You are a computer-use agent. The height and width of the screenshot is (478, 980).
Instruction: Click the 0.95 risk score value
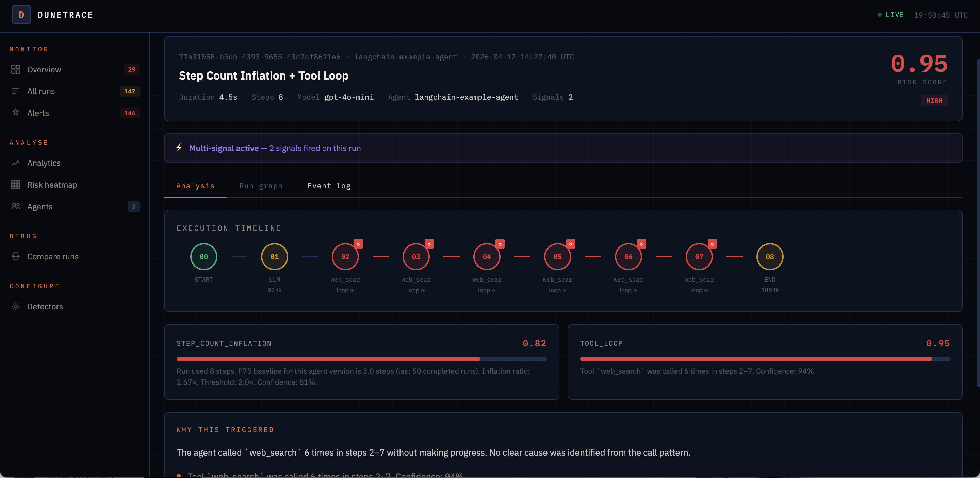coord(919,63)
